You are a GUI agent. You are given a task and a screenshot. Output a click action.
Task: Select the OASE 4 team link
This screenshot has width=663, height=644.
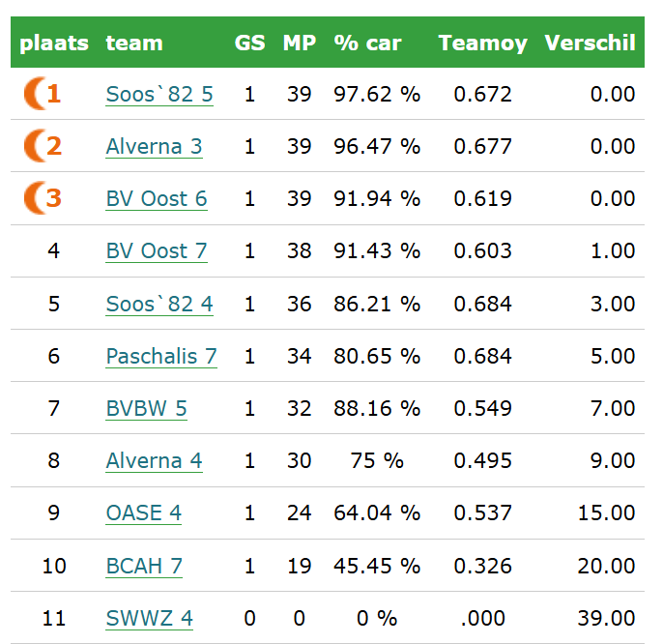point(143,513)
